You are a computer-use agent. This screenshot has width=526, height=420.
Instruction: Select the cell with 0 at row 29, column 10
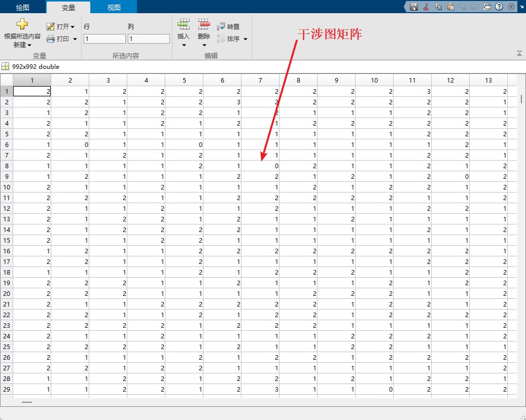coord(374,390)
